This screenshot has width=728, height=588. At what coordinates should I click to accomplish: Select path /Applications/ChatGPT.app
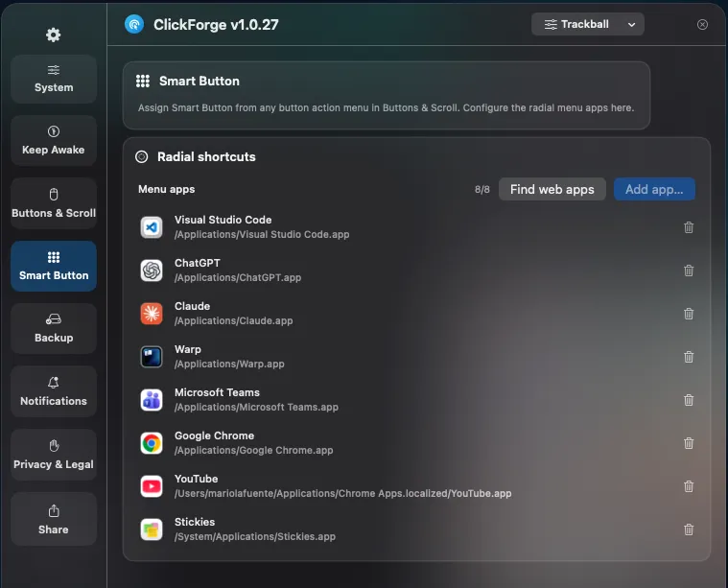click(x=238, y=278)
